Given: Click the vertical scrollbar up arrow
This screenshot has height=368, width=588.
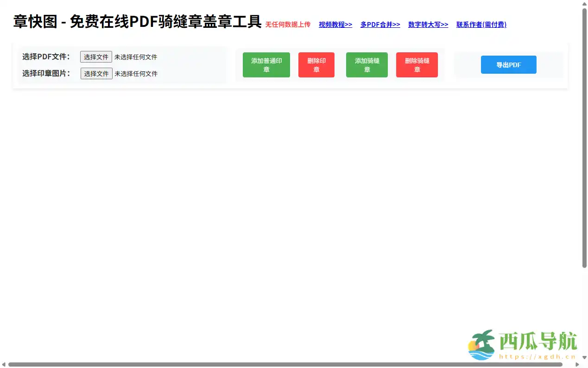Looking at the screenshot, I should pos(584,4).
